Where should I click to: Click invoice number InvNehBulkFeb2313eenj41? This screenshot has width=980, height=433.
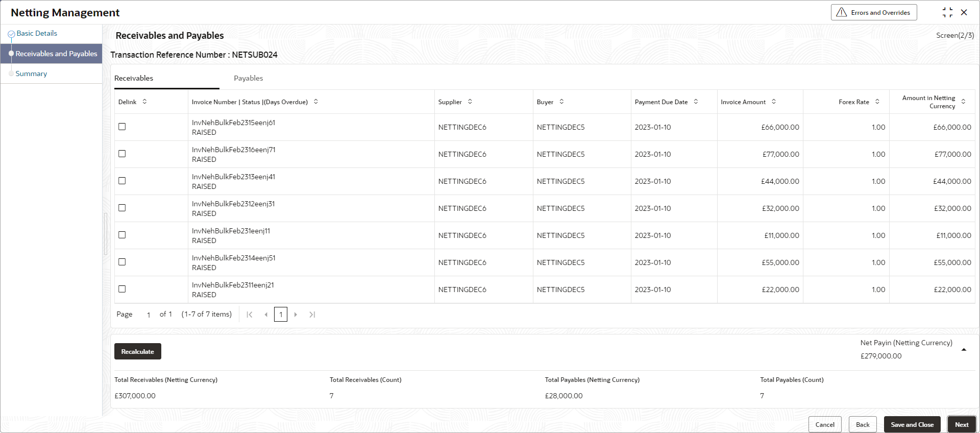pos(233,177)
